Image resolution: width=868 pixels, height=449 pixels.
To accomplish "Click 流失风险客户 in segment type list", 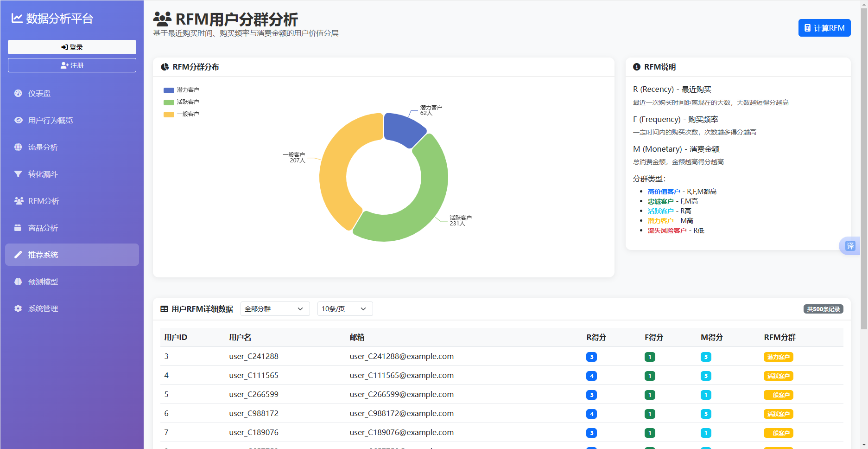I will click(x=667, y=231).
